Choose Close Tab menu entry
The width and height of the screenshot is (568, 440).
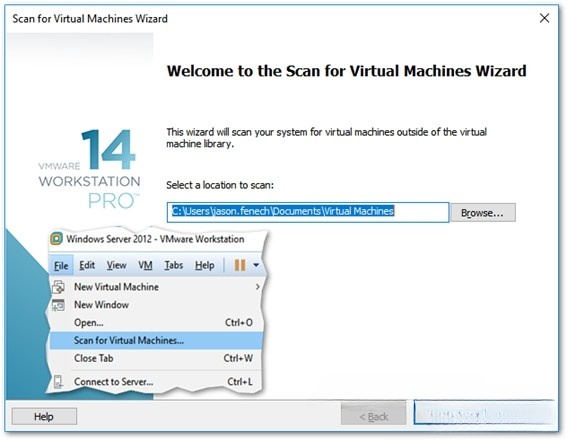point(155,359)
